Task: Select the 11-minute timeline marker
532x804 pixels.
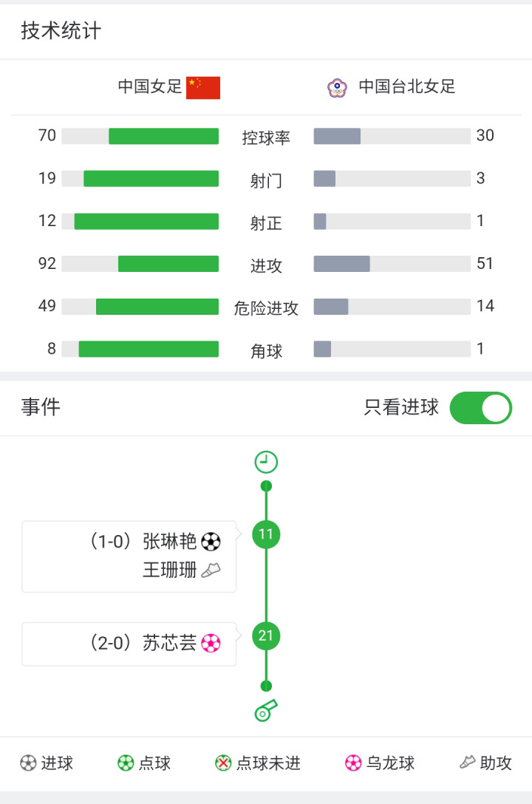Action: (x=266, y=534)
